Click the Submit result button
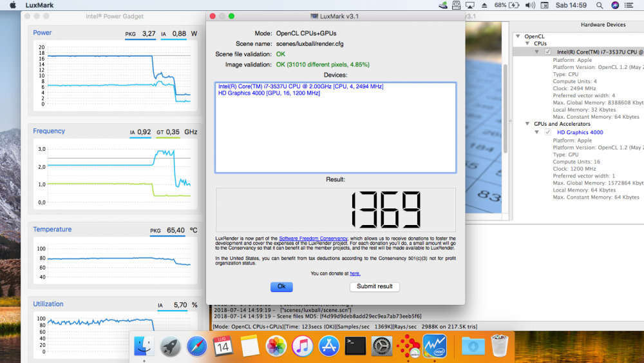 point(375,286)
